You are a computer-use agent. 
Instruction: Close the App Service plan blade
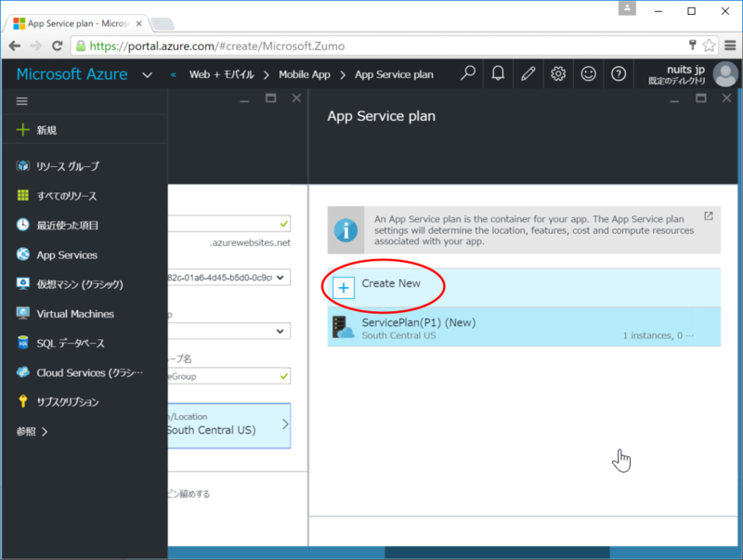click(x=726, y=98)
